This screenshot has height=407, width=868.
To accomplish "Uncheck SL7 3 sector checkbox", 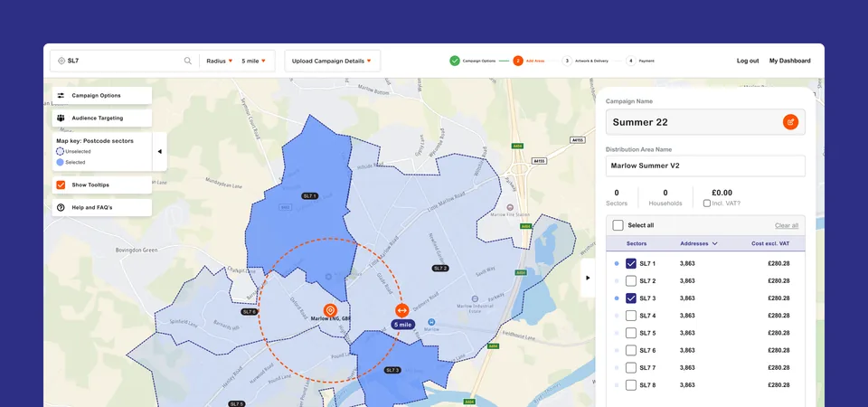I will [x=630, y=298].
